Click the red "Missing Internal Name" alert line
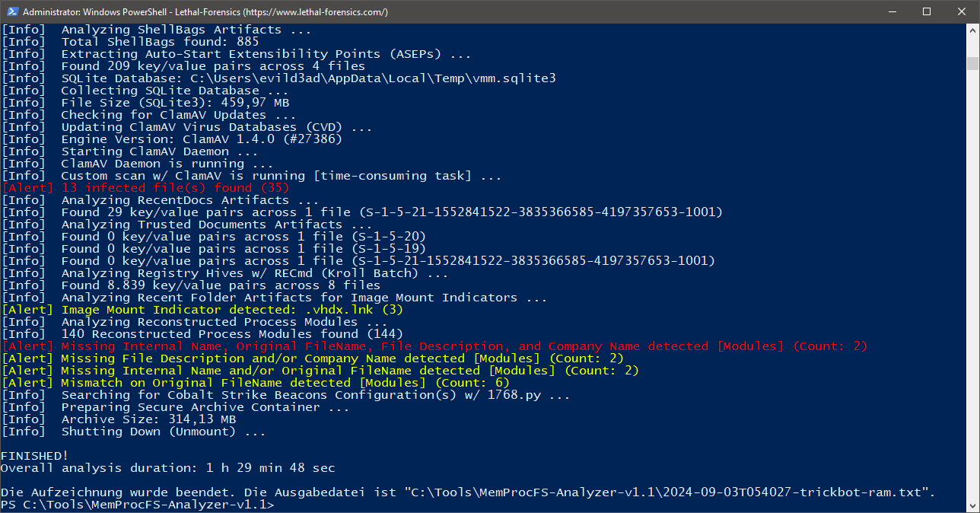This screenshot has height=513, width=980. [434, 346]
